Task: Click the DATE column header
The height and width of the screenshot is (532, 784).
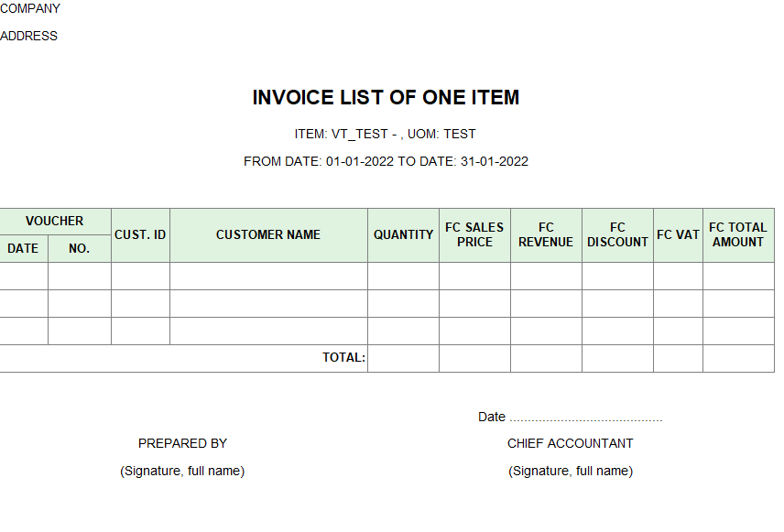Action: (x=24, y=248)
